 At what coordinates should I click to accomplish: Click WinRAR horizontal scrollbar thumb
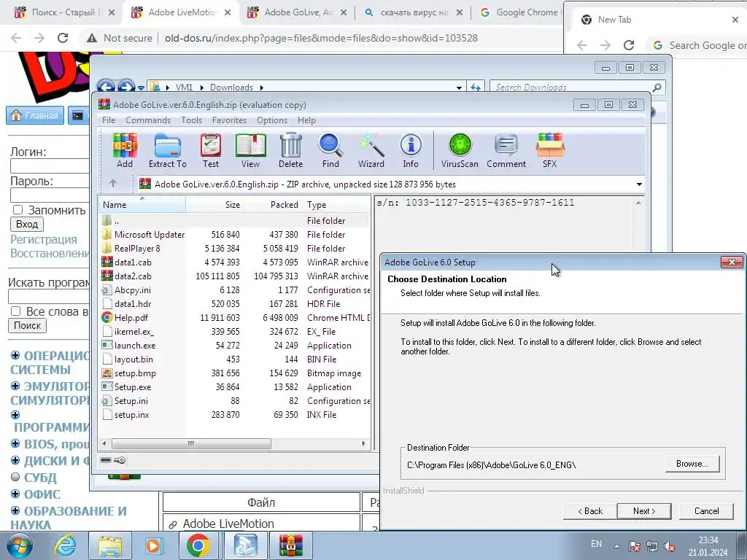tap(192, 443)
